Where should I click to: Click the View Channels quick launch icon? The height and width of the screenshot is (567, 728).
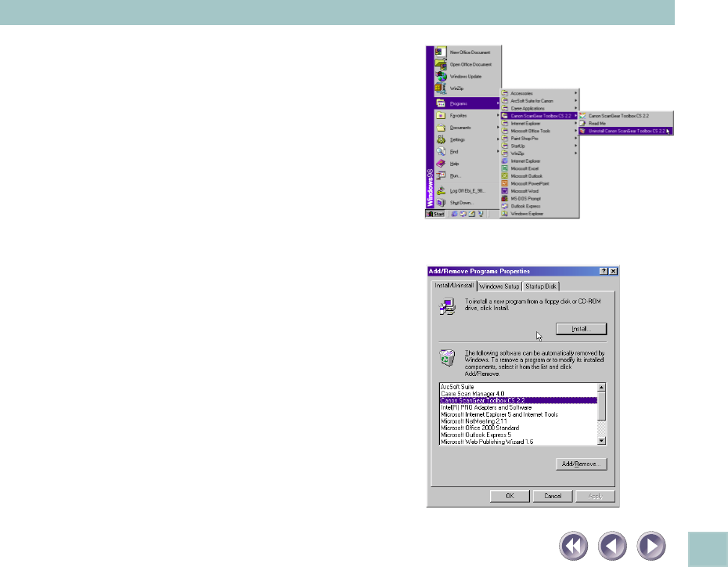[x=481, y=214]
